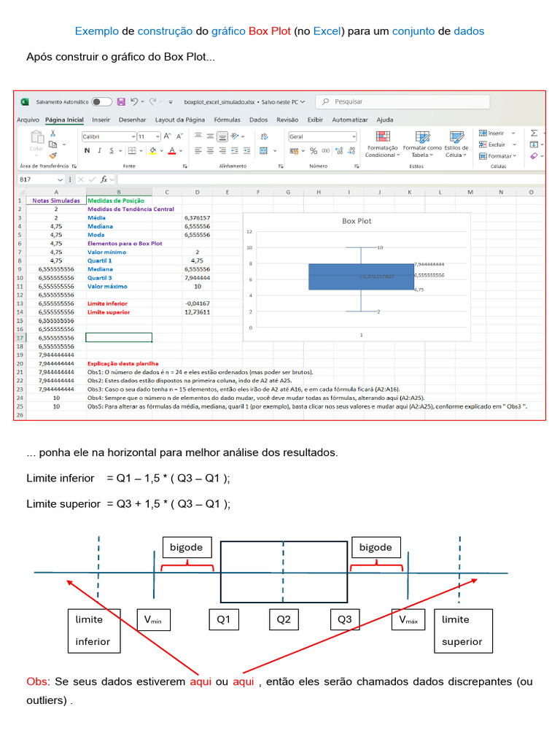Toggle the Salvamento Automático switch
560x747 pixels.
[x=101, y=101]
